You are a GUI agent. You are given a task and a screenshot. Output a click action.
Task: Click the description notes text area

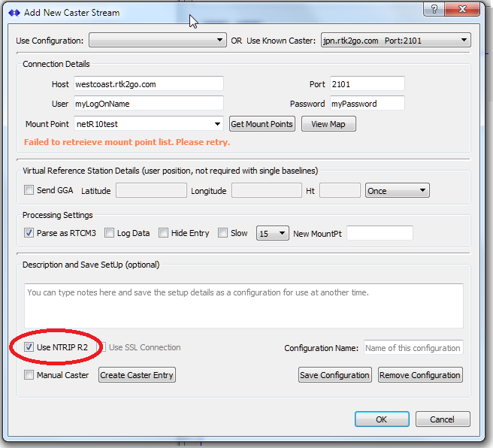point(243,306)
